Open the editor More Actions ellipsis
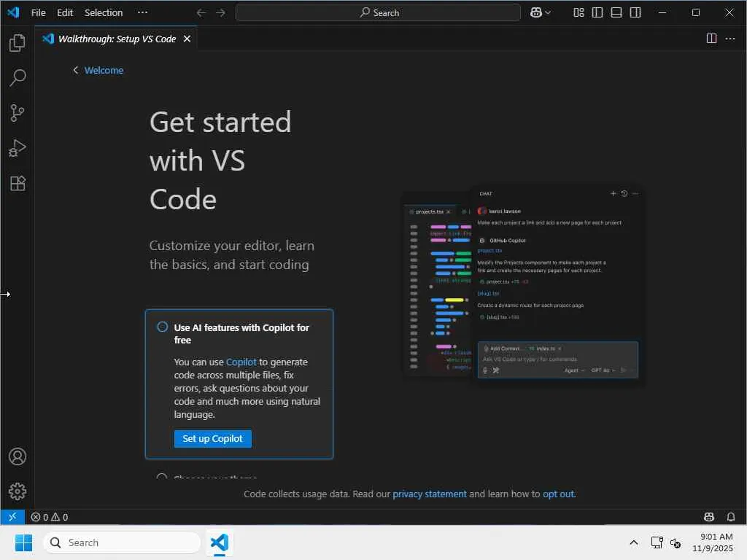The image size is (747, 560). click(x=730, y=39)
